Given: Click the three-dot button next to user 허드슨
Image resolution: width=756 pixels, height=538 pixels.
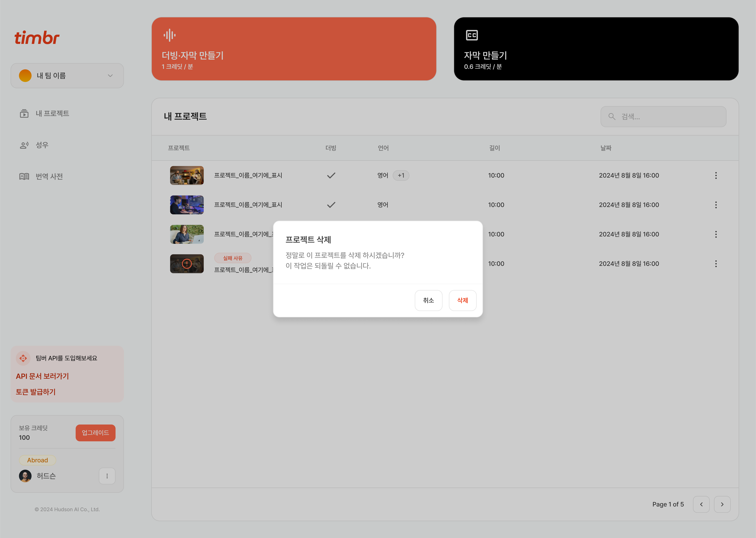Looking at the screenshot, I should coord(107,476).
